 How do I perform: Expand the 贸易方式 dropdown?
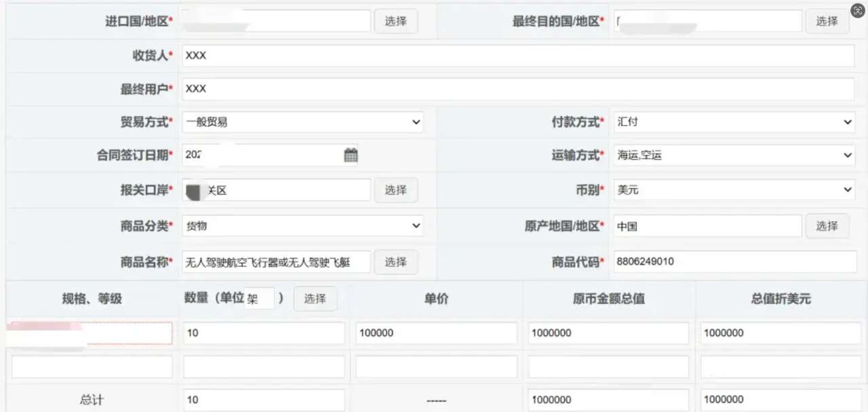(302, 122)
